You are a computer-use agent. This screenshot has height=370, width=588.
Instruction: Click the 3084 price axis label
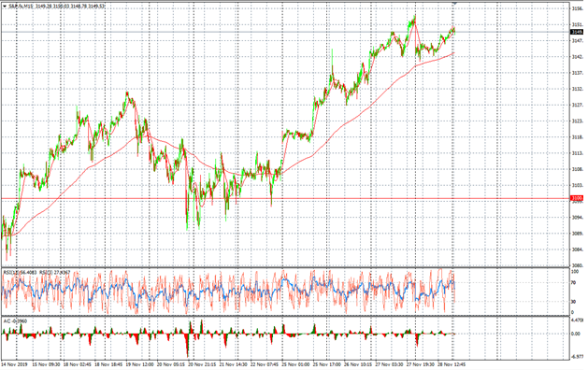coord(577,249)
